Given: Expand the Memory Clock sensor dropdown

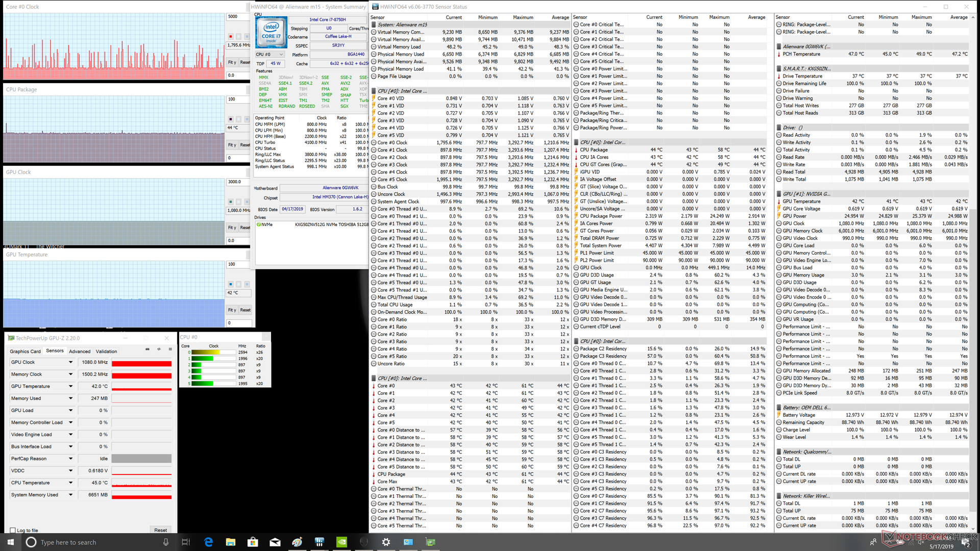Looking at the screenshot, I should 70,374.
